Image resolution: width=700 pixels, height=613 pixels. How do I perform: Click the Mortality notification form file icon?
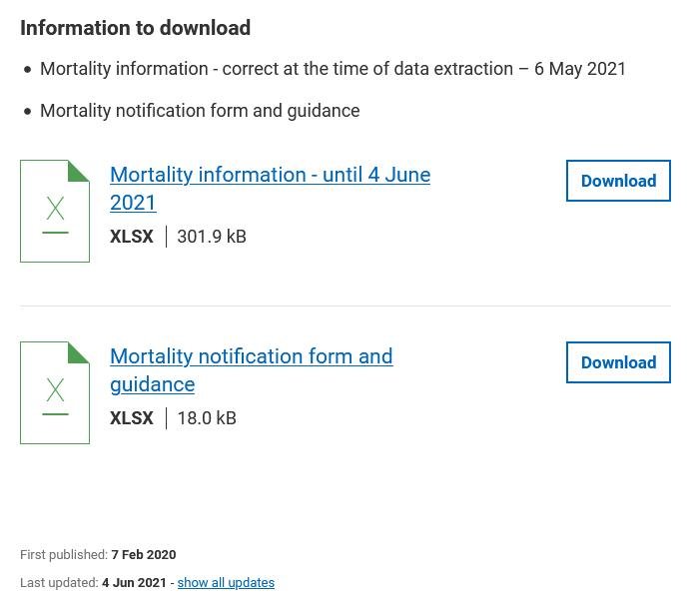(x=55, y=392)
